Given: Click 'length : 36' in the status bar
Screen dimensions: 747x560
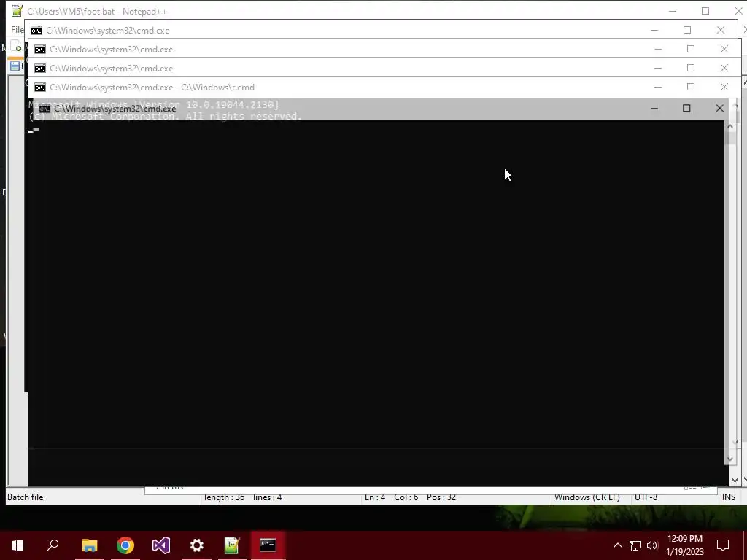Looking at the screenshot, I should tap(224, 497).
